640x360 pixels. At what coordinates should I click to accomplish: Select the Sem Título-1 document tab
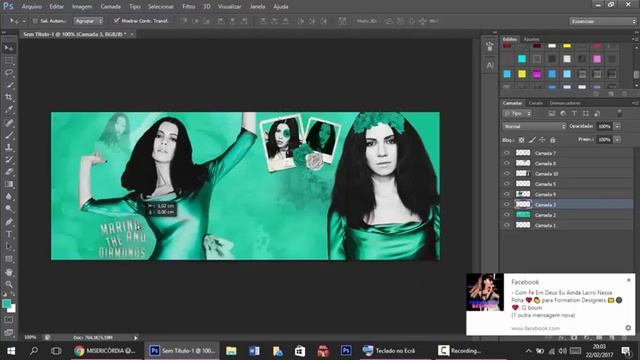click(x=75, y=34)
